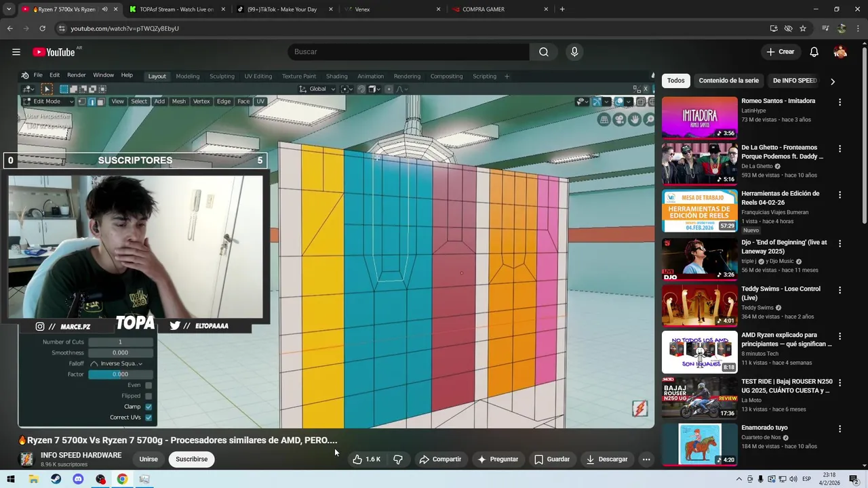
Task: Open INFO SPEED HARDWARE channel name link
Action: pos(81,455)
